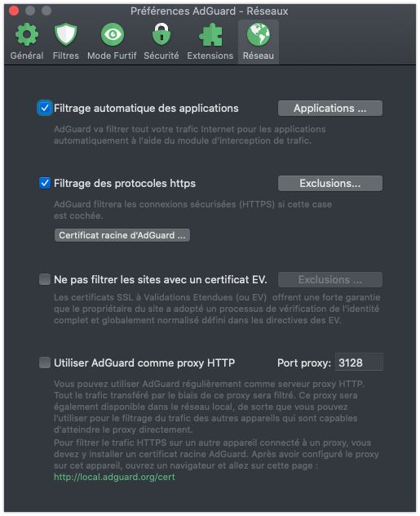Open HTTPS filtering Exclusions... button
The width and height of the screenshot is (420, 516).
(330, 184)
